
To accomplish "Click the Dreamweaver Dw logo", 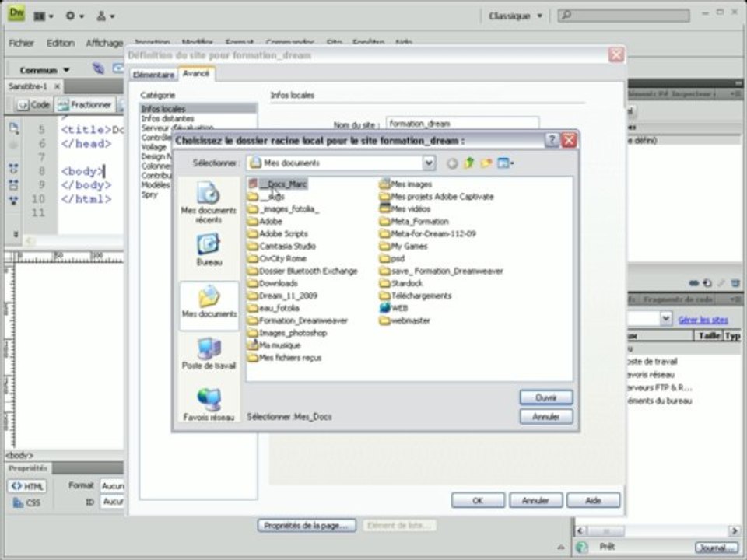I will 16,13.
